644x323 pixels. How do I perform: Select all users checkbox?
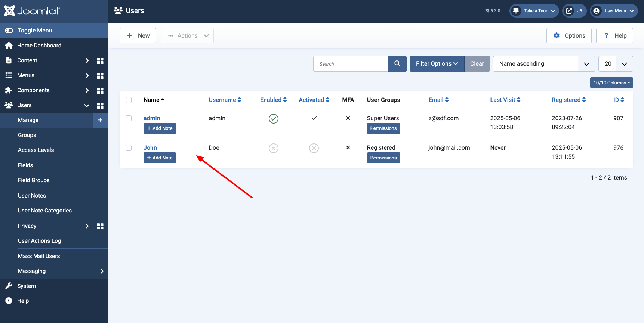(x=129, y=100)
